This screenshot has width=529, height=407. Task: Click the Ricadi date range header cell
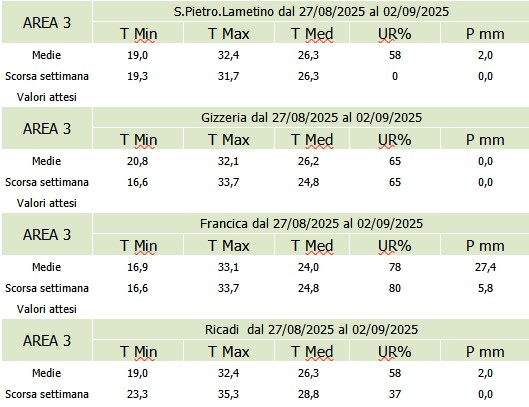(311, 329)
